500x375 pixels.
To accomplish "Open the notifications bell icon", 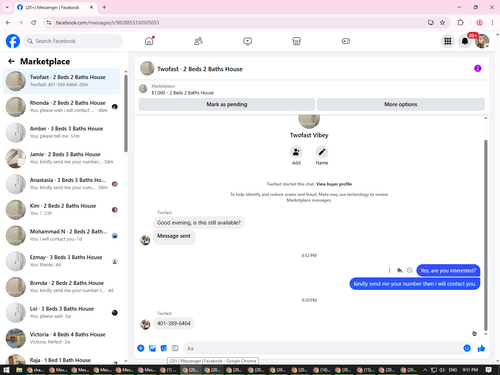I will [x=465, y=41].
